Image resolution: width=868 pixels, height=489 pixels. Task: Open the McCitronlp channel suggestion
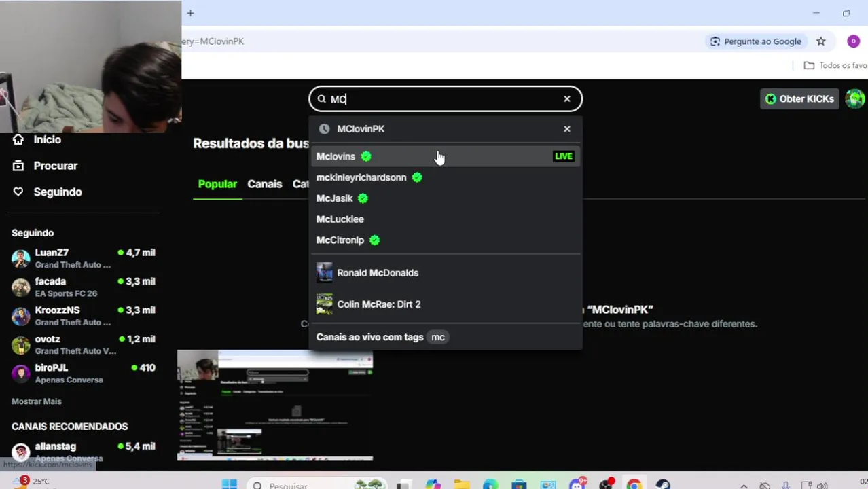(446, 240)
